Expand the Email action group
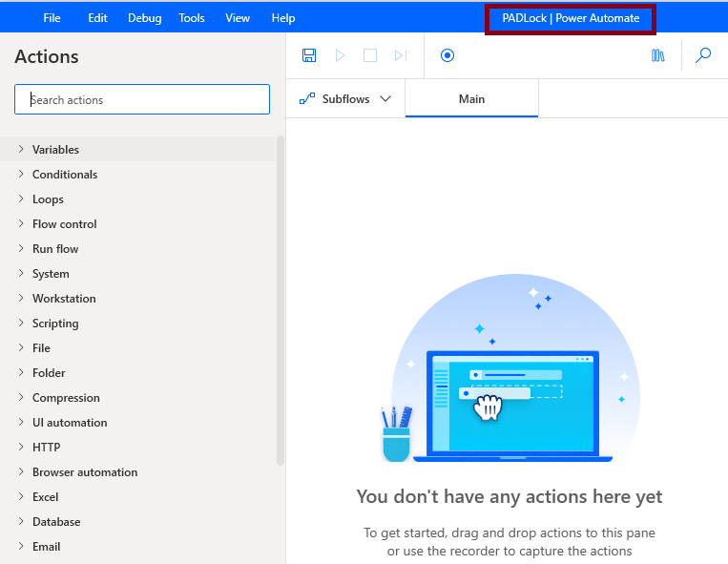Viewport: 728px width, 564px height. (x=138, y=547)
